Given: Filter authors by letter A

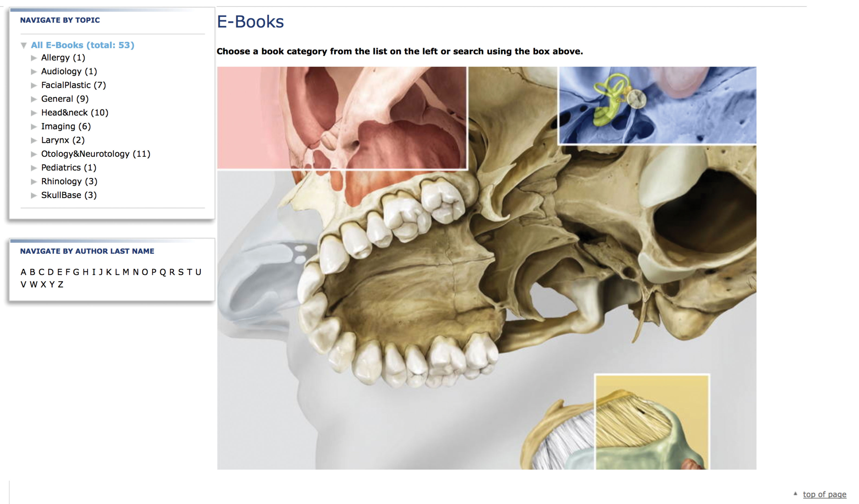Looking at the screenshot, I should pyautogui.click(x=23, y=272).
